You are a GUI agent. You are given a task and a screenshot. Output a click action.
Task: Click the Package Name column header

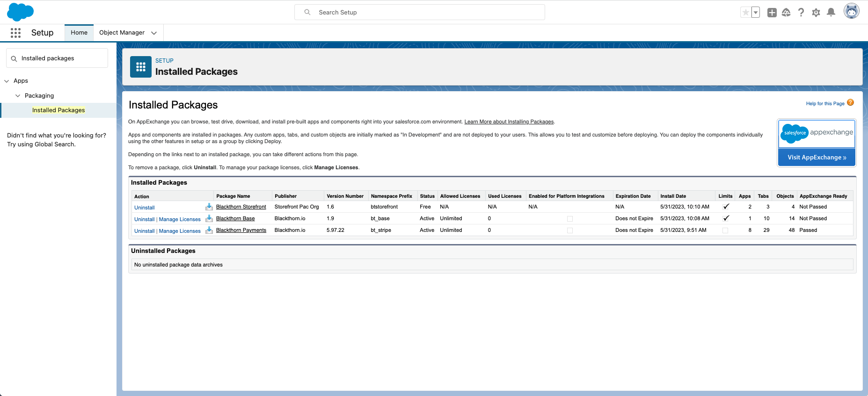(233, 196)
